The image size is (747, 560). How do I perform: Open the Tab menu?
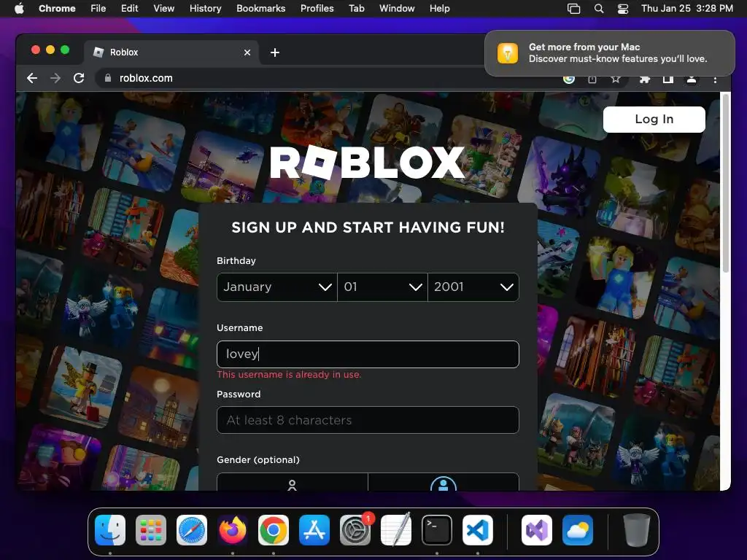click(356, 8)
